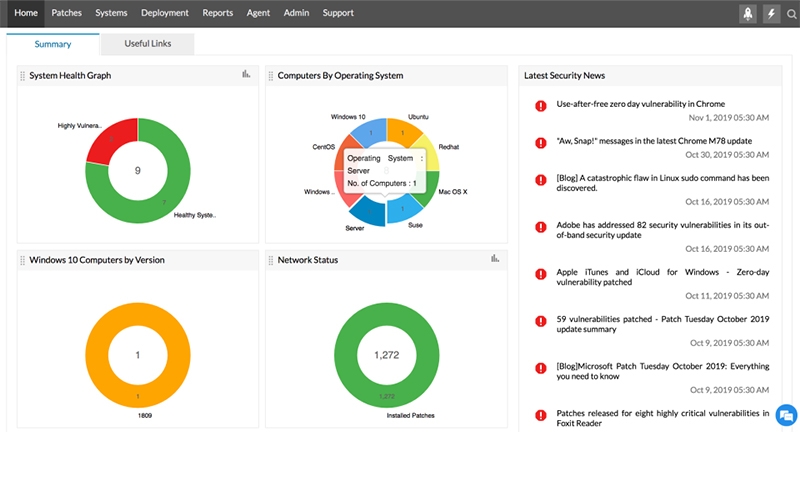Image resolution: width=800 pixels, height=500 pixels.
Task: Click the red alert icon beside Chrome zero day news
Action: click(540, 105)
